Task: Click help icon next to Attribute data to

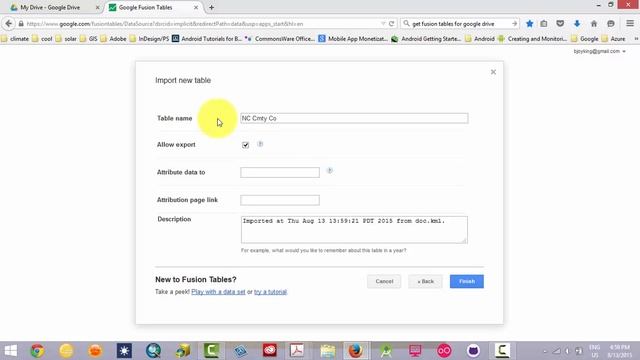Action: (x=329, y=171)
